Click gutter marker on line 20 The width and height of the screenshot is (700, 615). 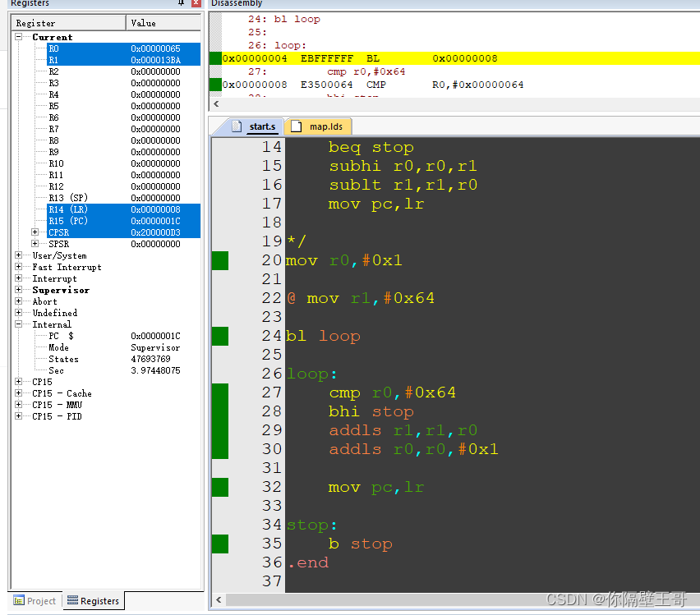pos(220,260)
